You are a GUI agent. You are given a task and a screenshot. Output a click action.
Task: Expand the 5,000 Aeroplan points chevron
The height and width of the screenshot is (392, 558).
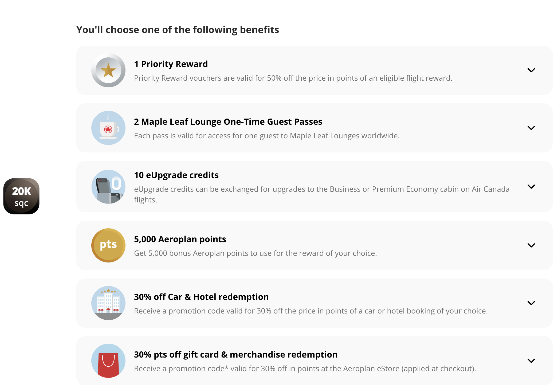[531, 245]
